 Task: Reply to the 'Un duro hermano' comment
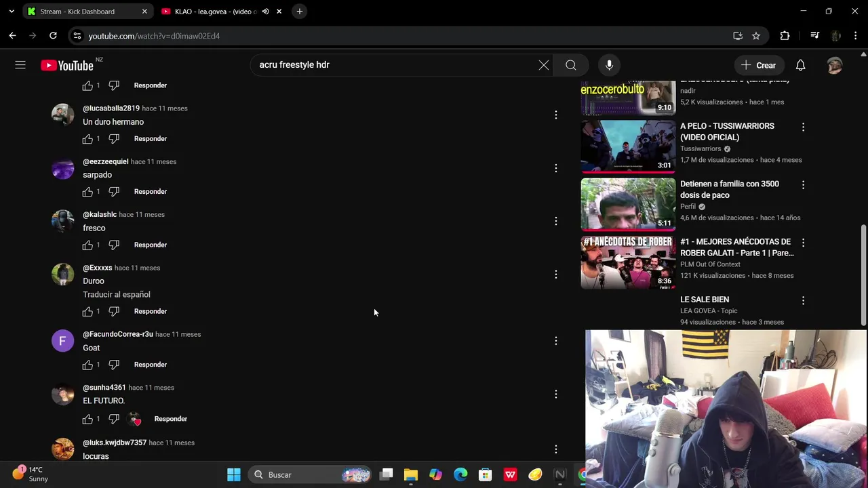tap(151, 139)
